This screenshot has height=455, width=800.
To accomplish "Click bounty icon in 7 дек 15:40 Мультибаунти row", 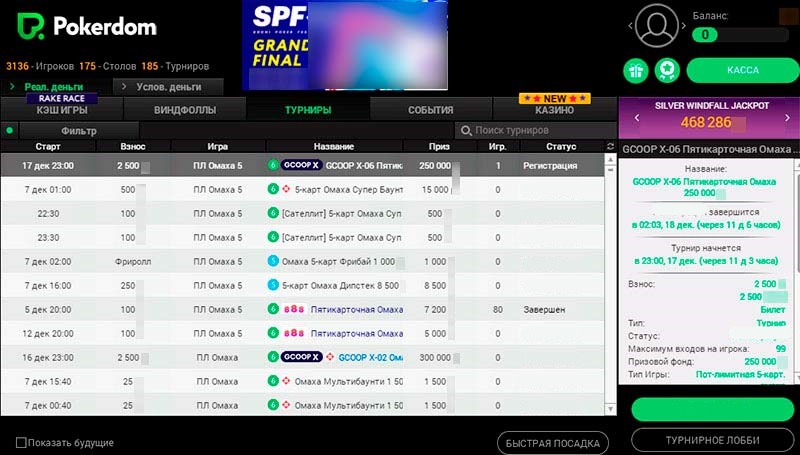I will click(286, 381).
